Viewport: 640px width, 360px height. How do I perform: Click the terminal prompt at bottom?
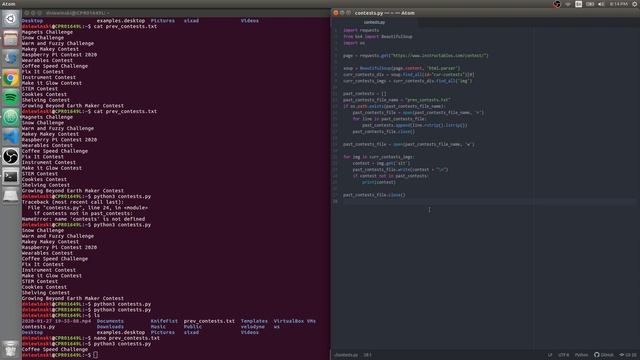pyautogui.click(x=60, y=355)
